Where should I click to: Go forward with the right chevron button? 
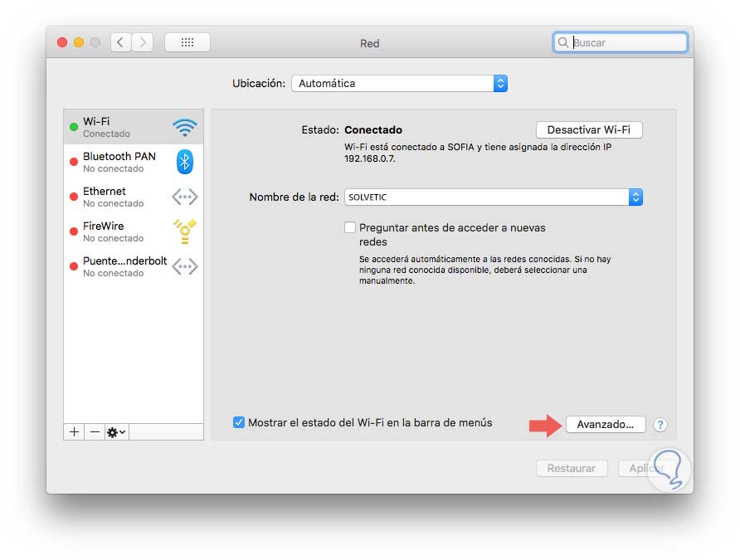coord(142,42)
